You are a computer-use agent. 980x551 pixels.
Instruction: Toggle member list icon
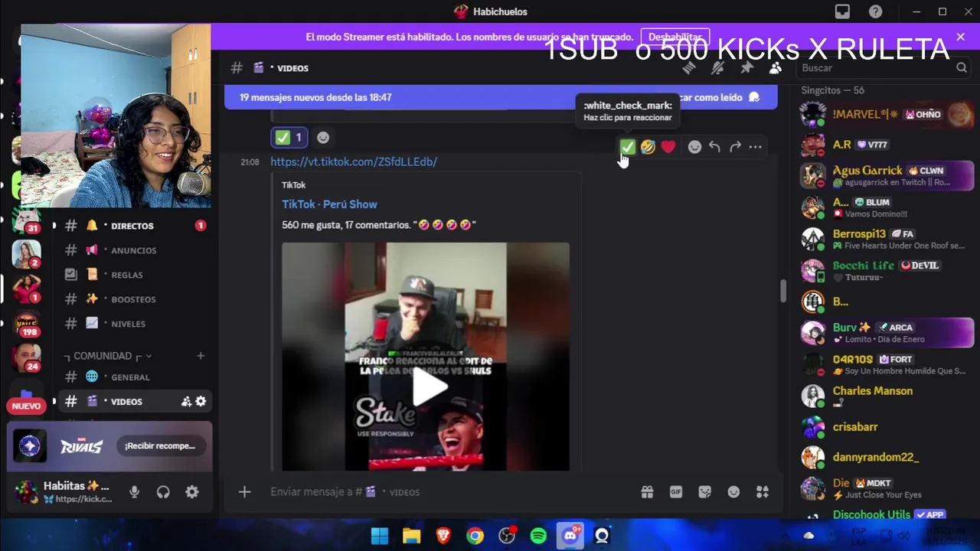(x=775, y=68)
